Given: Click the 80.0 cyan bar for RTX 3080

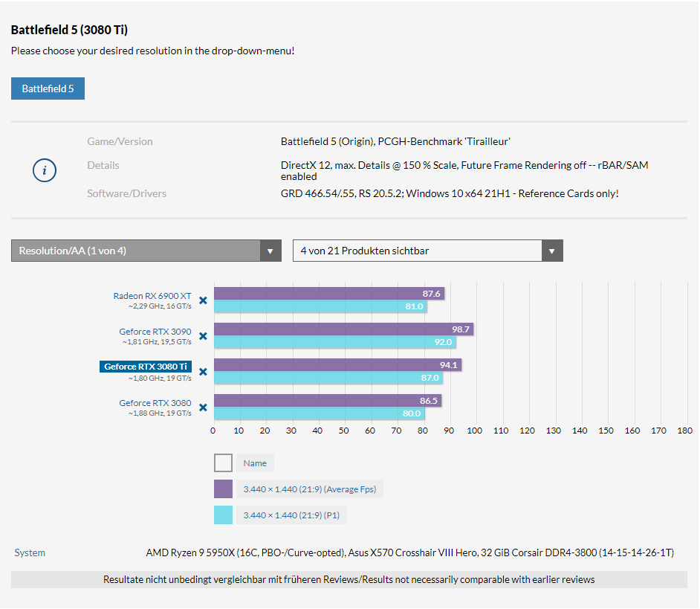Looking at the screenshot, I should 320,413.
